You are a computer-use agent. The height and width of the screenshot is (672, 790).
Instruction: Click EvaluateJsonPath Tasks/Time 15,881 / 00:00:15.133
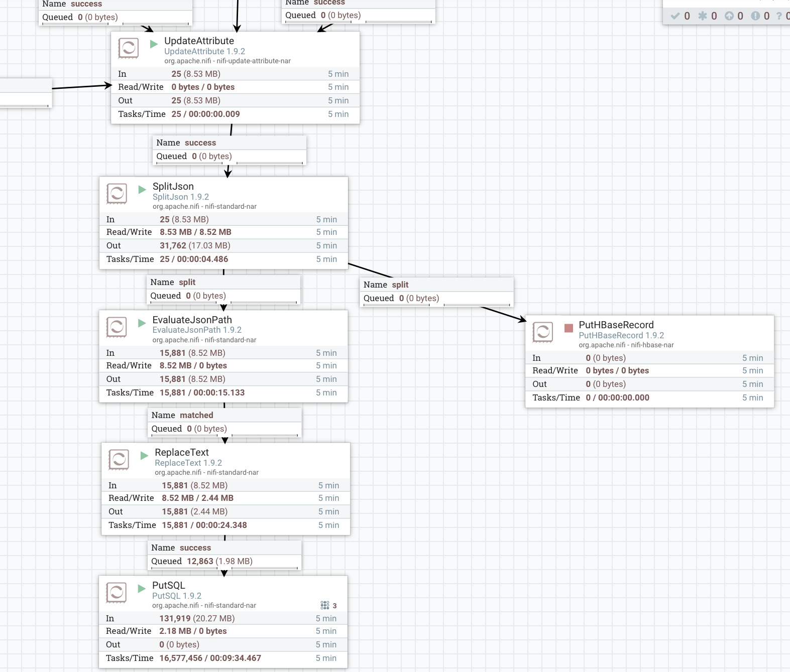pos(202,392)
